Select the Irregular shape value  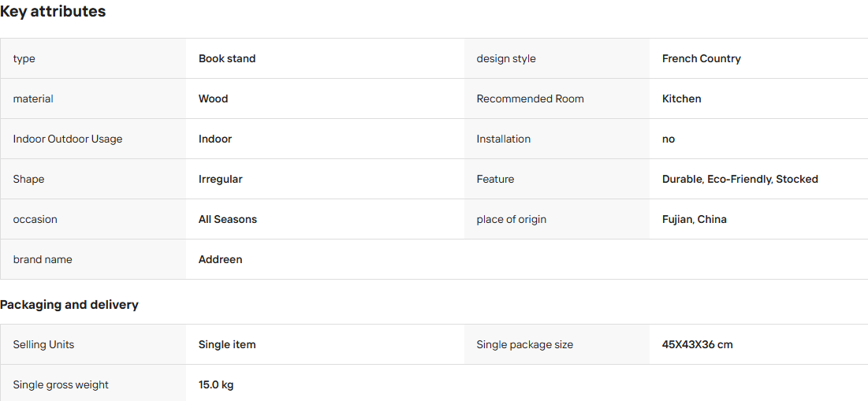click(x=220, y=179)
